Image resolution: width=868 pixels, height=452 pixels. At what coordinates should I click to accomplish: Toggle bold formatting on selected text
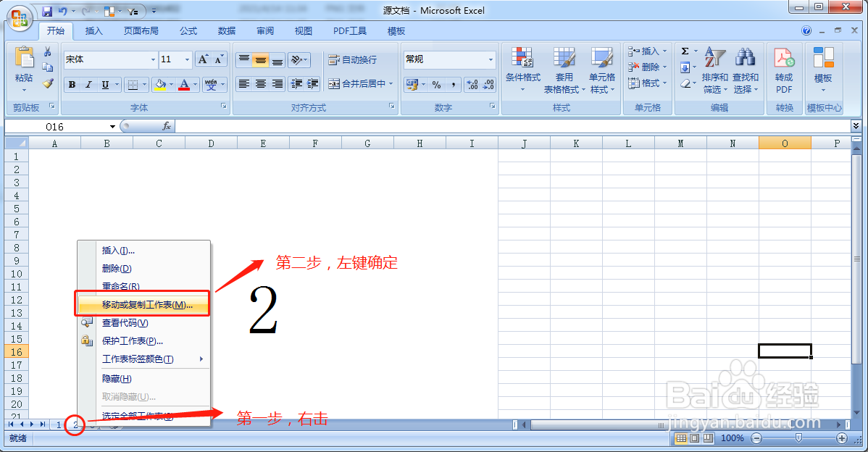(x=71, y=85)
